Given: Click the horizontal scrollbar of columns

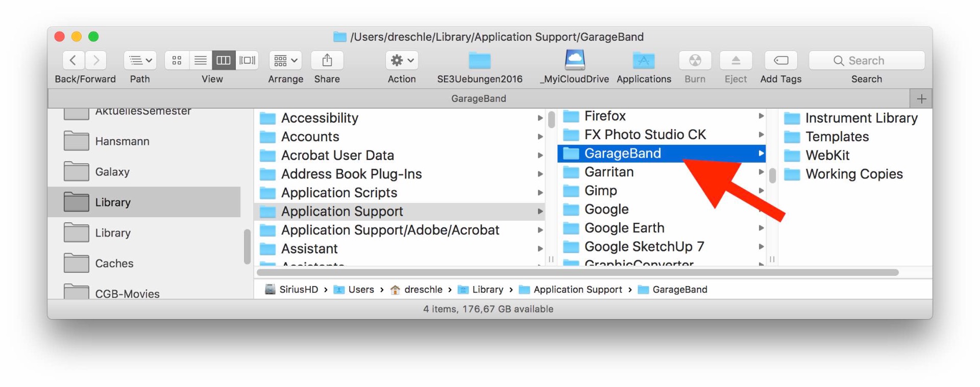Looking at the screenshot, I should pyautogui.click(x=577, y=272).
